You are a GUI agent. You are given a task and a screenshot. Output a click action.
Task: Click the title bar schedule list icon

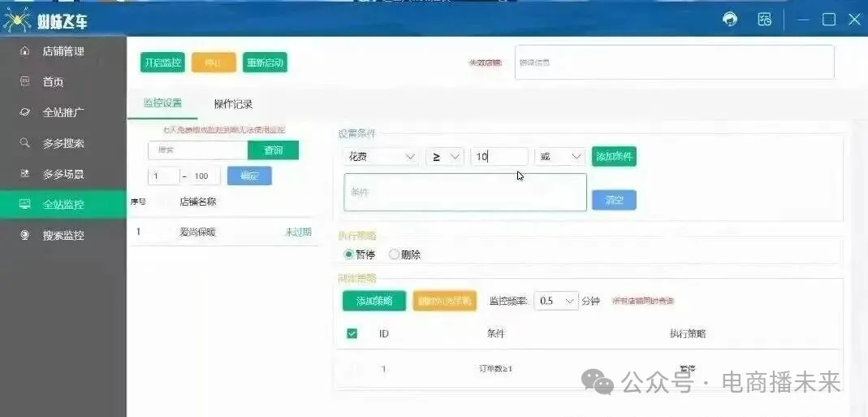764,20
